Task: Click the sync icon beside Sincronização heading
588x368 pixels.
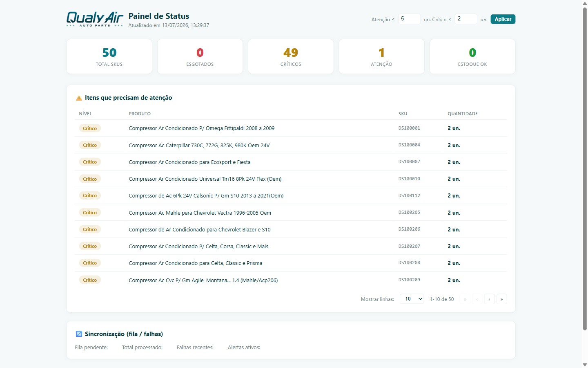Action: (79, 334)
